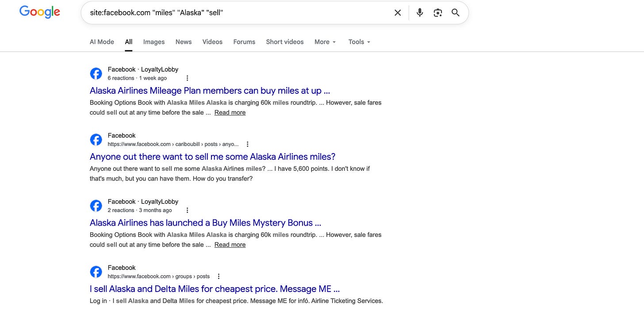
Task: Click Facebook favicon of Mileage Plan result
Action: pos(96,73)
